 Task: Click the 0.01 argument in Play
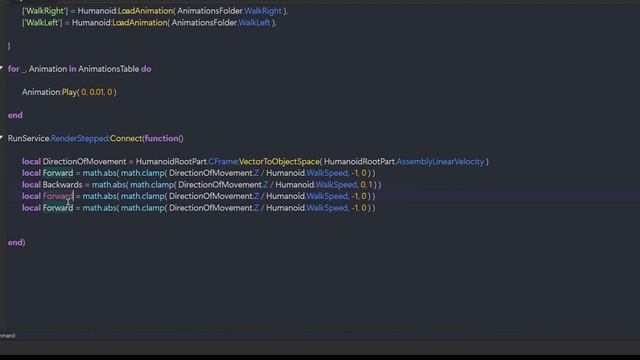96,92
